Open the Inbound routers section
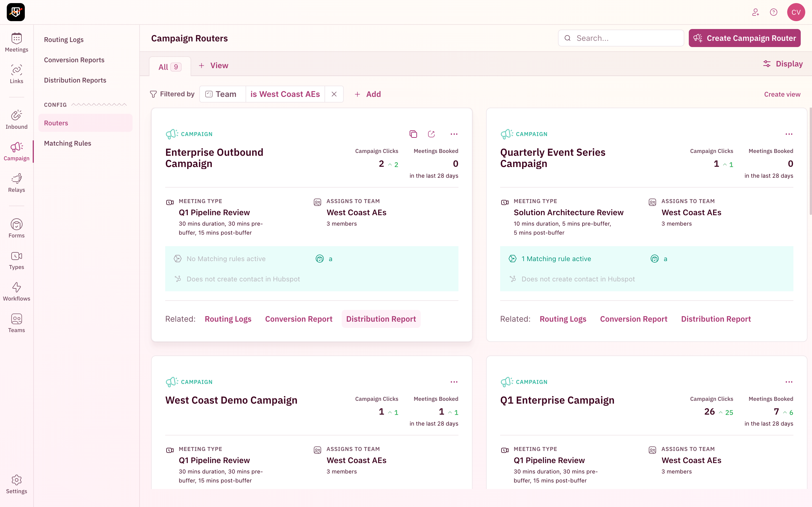 pyautogui.click(x=16, y=120)
